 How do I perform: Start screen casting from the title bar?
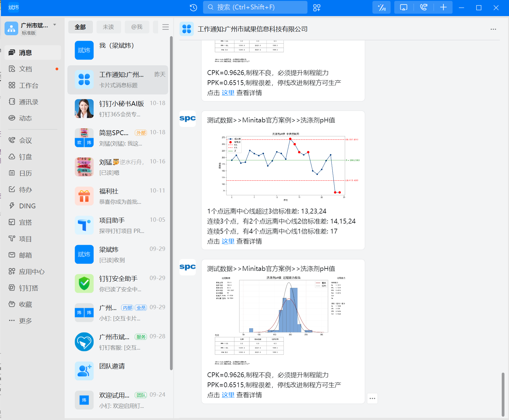tap(404, 7)
